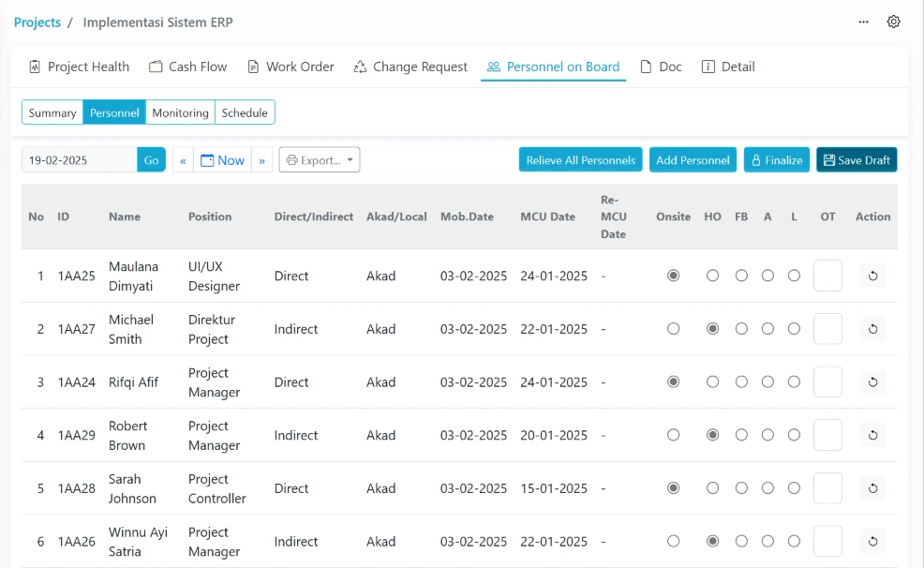Click the Projects breadcrumb link
924x568 pixels.
pos(37,22)
